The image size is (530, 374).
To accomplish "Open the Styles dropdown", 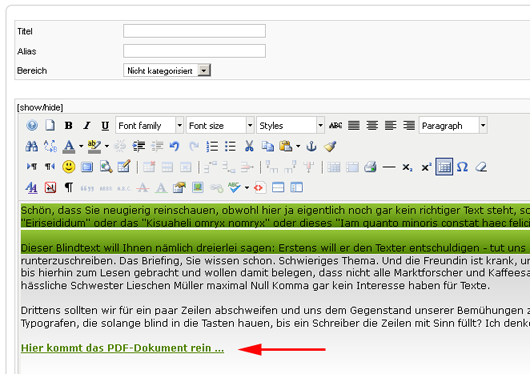I will coord(291,126).
